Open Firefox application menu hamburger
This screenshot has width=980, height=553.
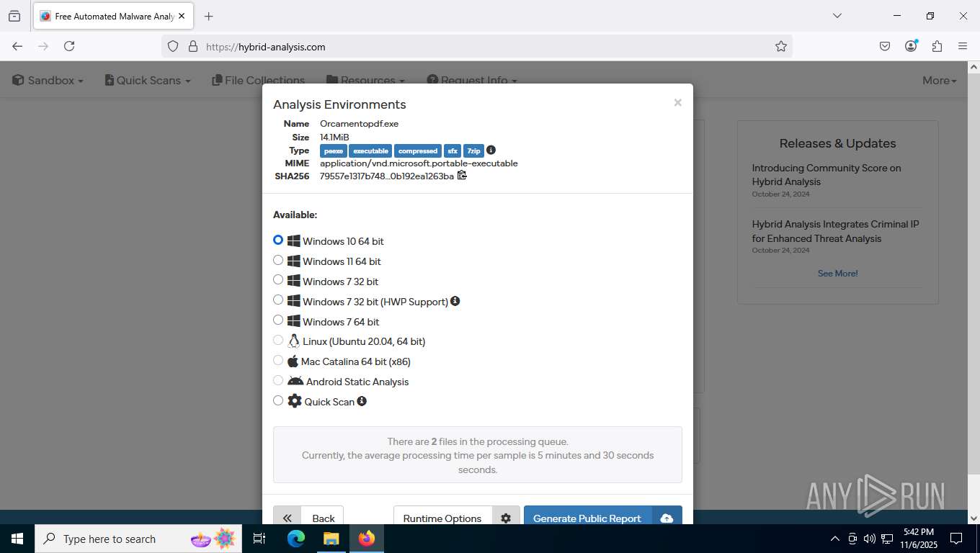pos(963,46)
